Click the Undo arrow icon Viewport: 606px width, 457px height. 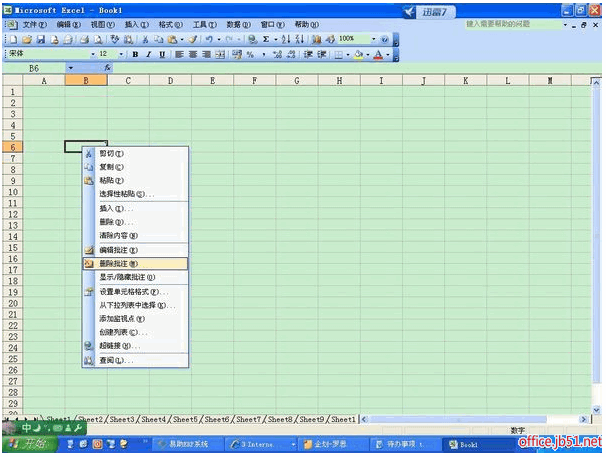(209, 39)
